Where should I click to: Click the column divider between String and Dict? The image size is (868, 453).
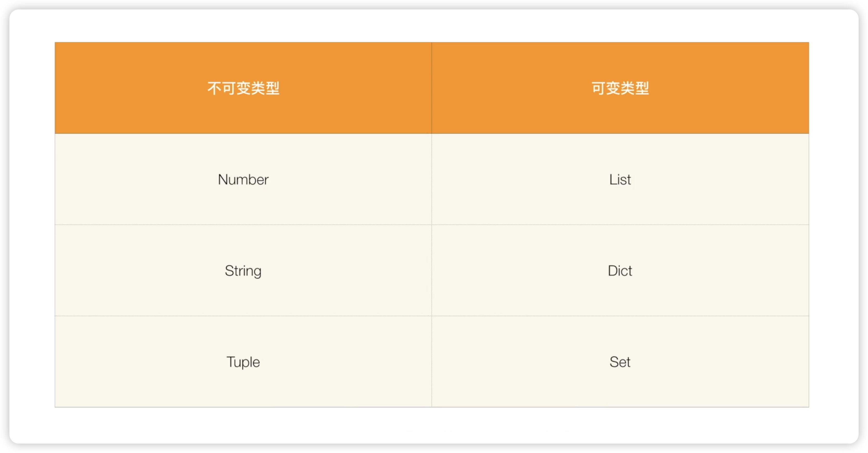(432, 271)
